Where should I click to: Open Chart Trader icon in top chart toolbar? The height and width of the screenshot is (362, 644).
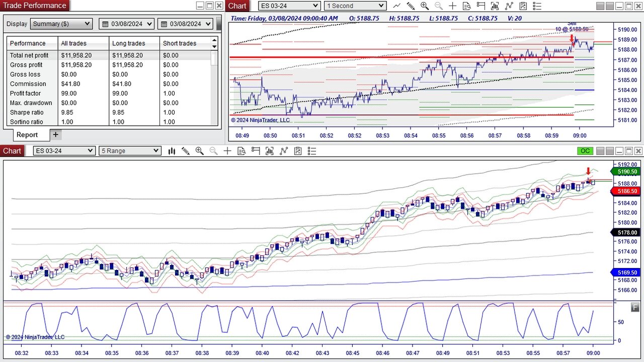point(480,6)
